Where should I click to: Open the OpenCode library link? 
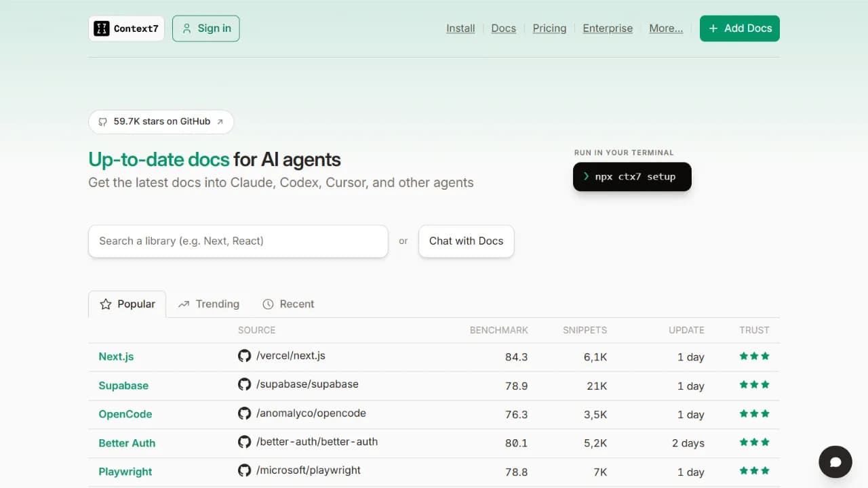pyautogui.click(x=125, y=414)
